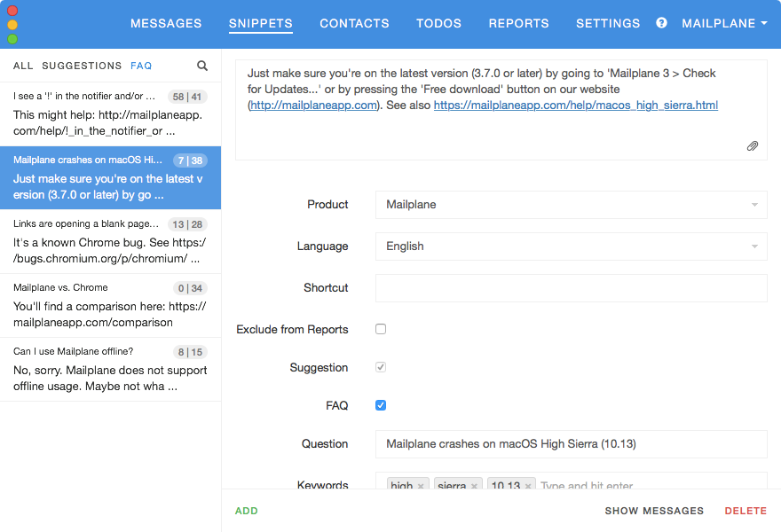Click into the Shortcut input field
Image resolution: width=781 pixels, height=532 pixels.
pos(571,288)
